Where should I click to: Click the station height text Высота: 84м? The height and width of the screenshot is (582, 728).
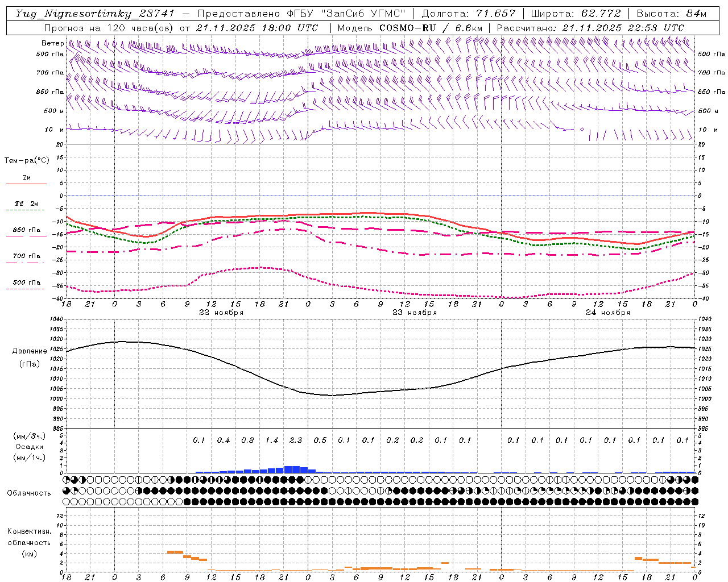(x=671, y=14)
